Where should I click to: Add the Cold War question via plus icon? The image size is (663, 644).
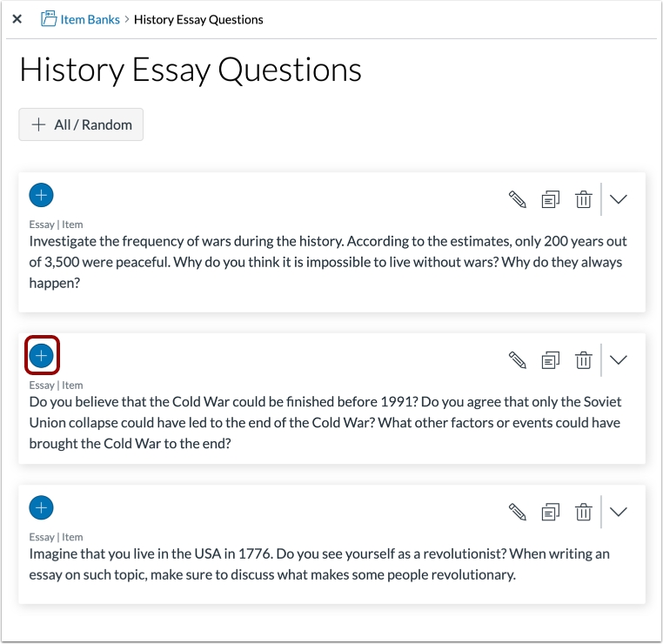click(x=41, y=355)
